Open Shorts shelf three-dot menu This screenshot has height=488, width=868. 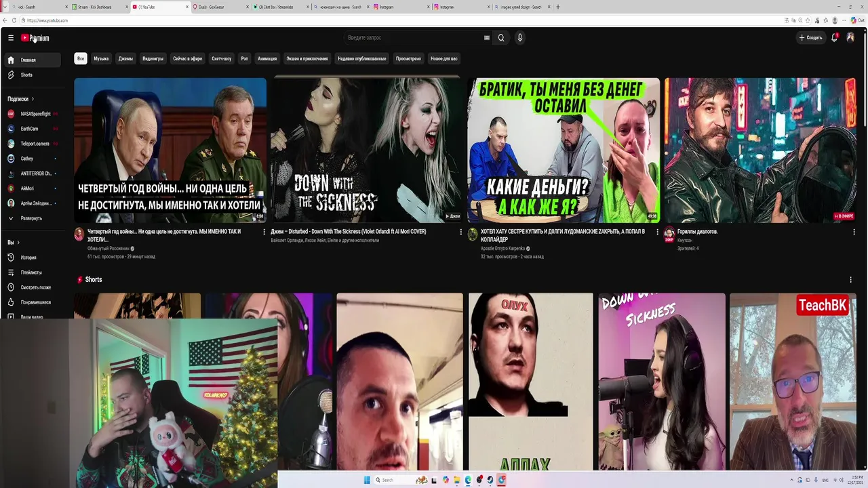pos(851,279)
